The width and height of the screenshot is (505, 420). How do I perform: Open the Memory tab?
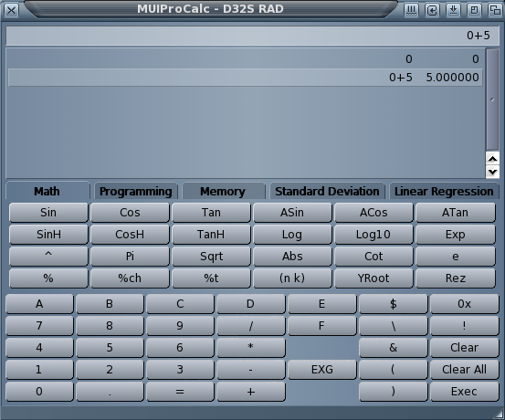[x=223, y=192]
